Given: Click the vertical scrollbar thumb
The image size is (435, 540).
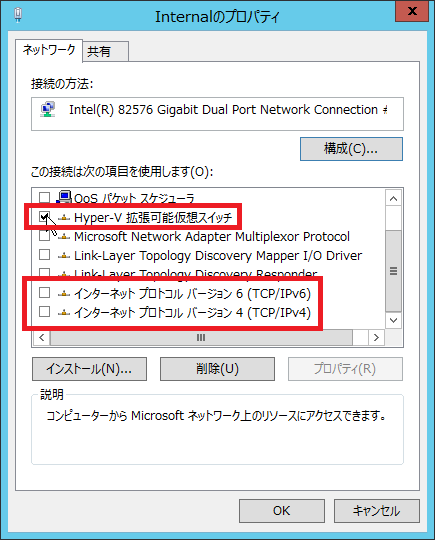Looking at the screenshot, I should click(x=393, y=271).
